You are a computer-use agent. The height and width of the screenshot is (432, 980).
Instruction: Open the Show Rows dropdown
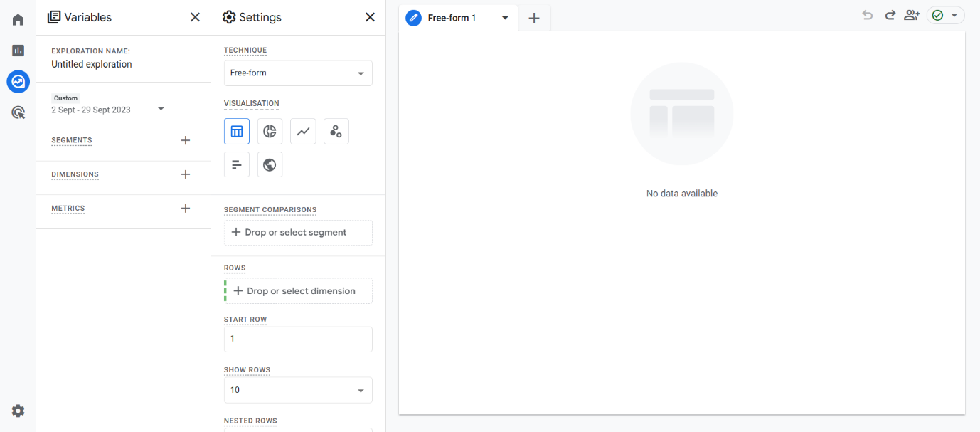[x=298, y=390]
